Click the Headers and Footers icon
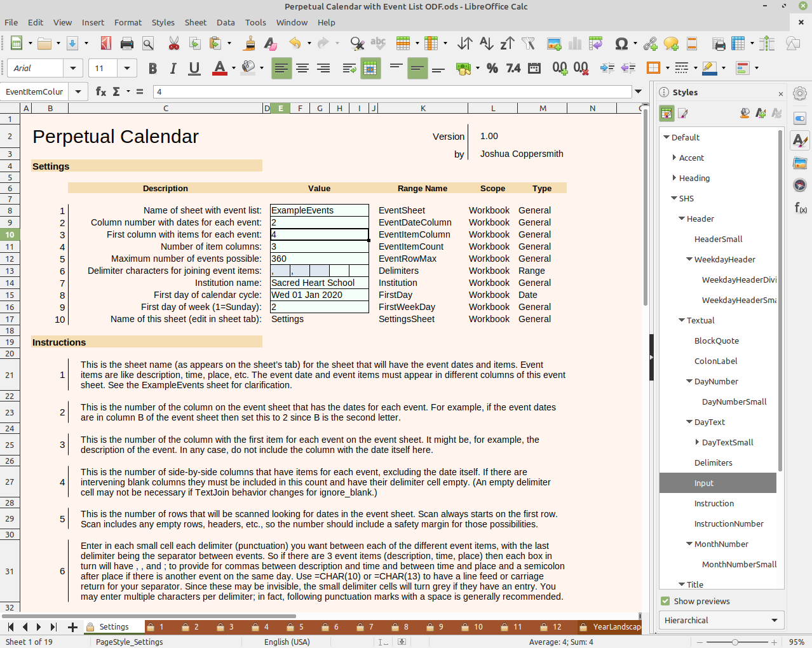 pyautogui.click(x=692, y=43)
